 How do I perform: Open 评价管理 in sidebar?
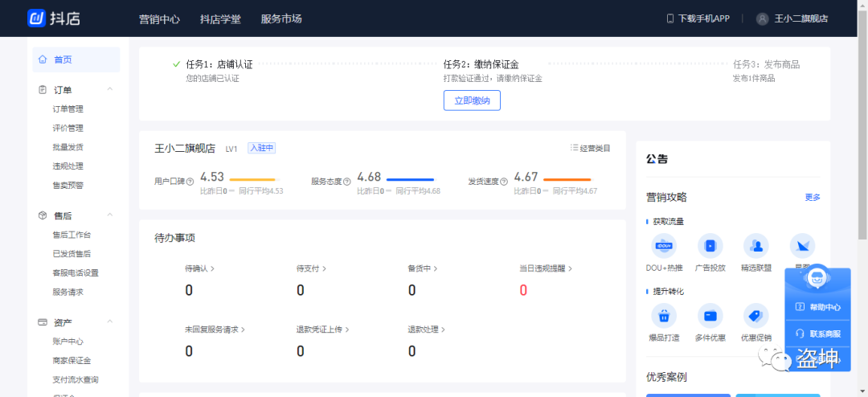(x=68, y=128)
